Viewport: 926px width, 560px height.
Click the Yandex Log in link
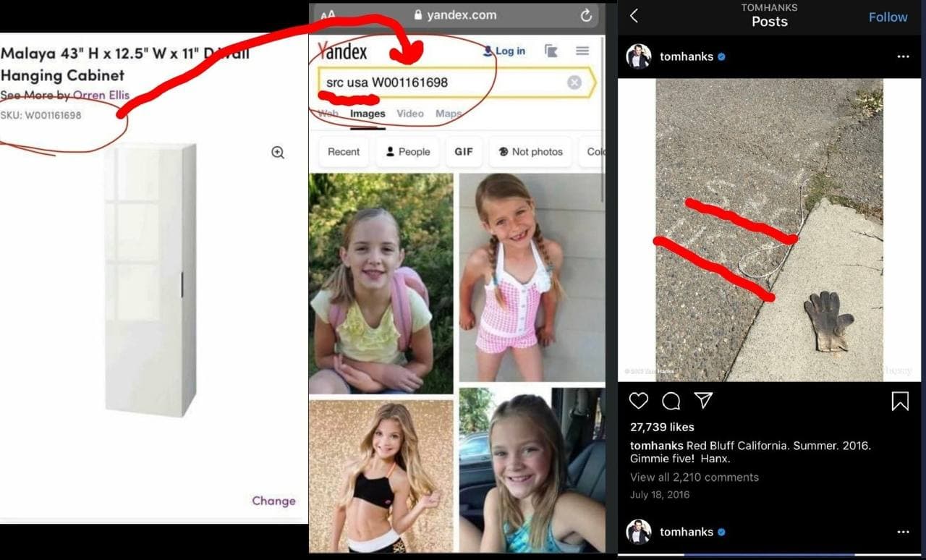[504, 51]
